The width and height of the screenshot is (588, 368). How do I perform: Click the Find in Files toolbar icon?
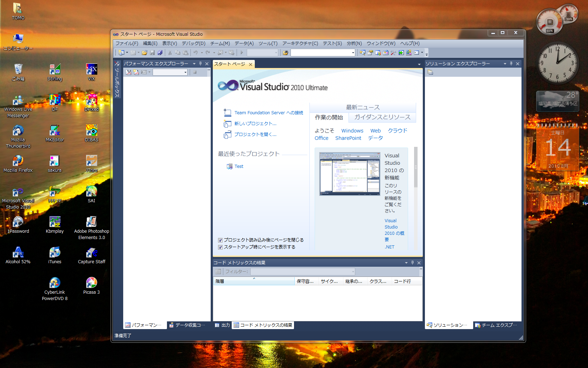coord(286,53)
